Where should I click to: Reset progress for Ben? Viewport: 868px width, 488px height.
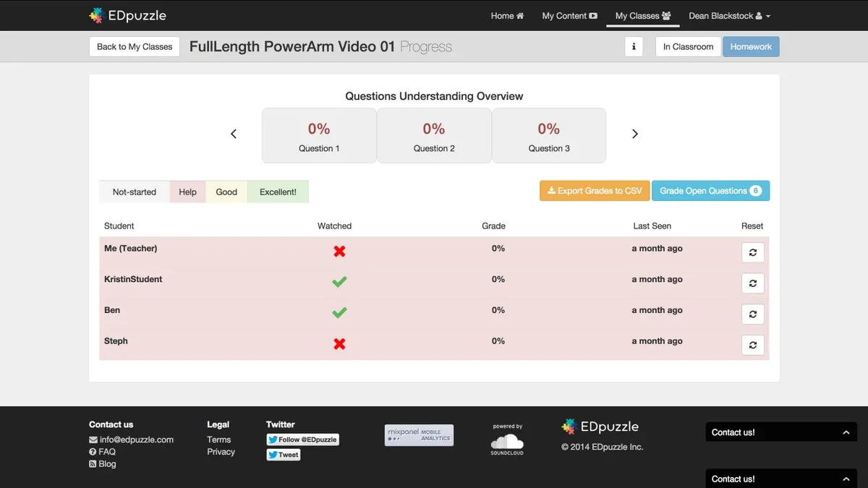pyautogui.click(x=753, y=314)
